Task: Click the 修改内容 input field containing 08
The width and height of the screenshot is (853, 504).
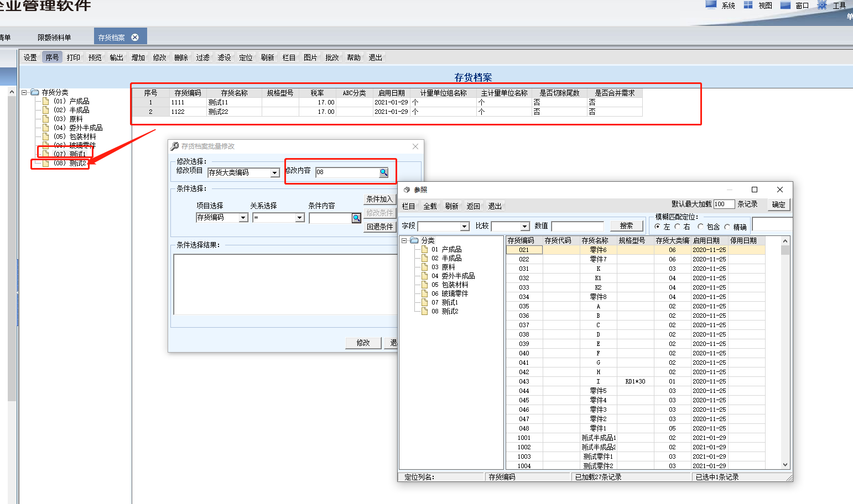Action: tap(347, 172)
